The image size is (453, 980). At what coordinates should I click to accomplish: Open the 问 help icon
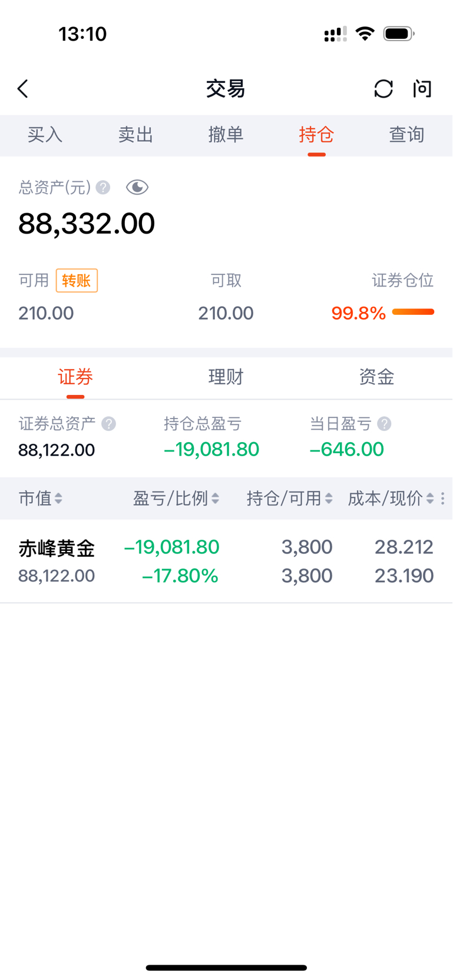coord(422,89)
